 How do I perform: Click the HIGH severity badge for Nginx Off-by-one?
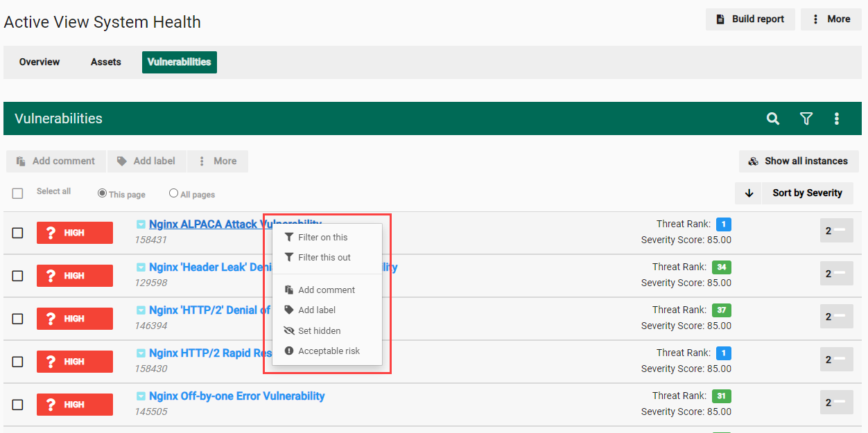click(75, 405)
